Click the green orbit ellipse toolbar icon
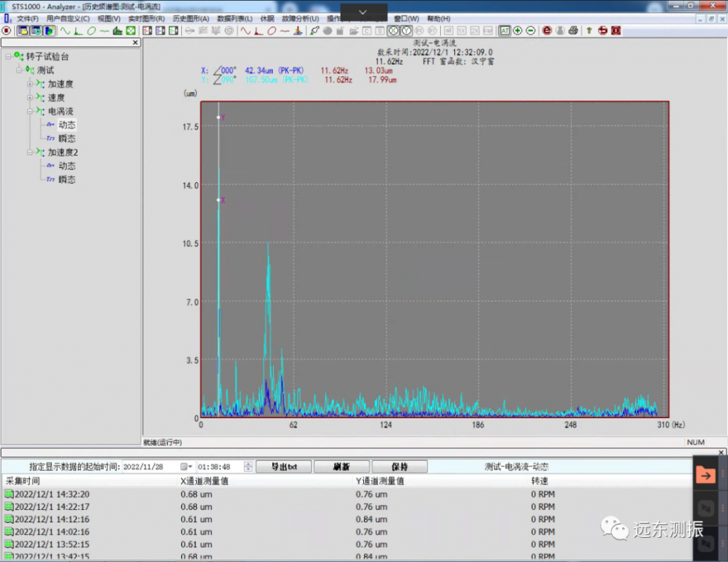 [91, 31]
